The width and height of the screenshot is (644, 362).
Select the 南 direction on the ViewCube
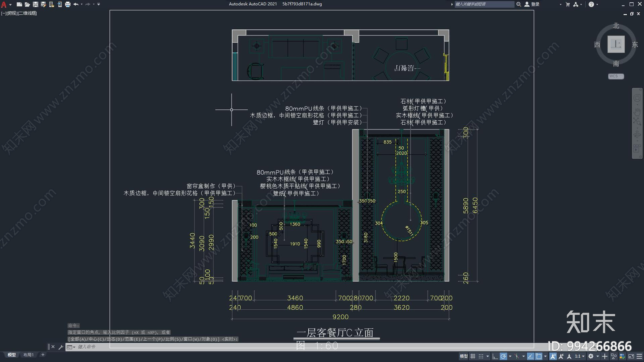click(x=616, y=64)
